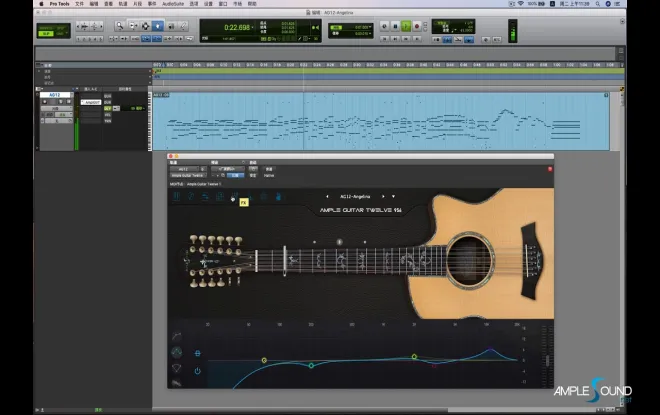Toggle the EQ power button
The height and width of the screenshot is (415, 660).
[197, 371]
